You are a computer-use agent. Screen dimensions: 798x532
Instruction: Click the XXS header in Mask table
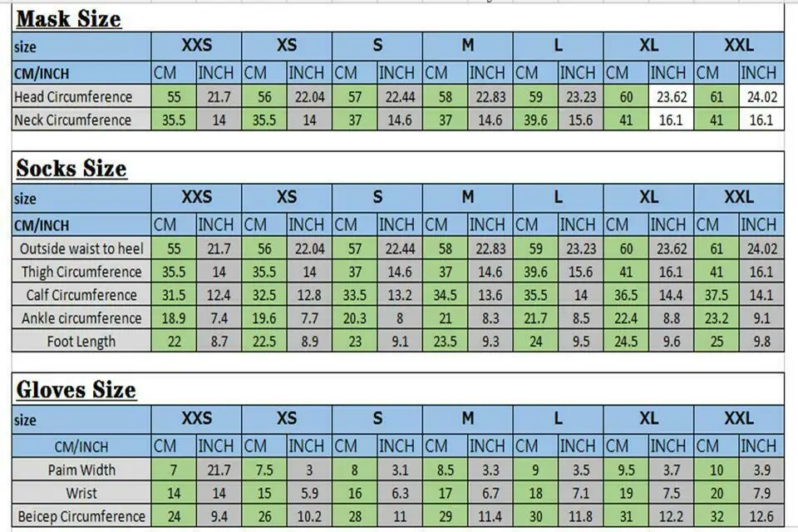[x=196, y=46]
